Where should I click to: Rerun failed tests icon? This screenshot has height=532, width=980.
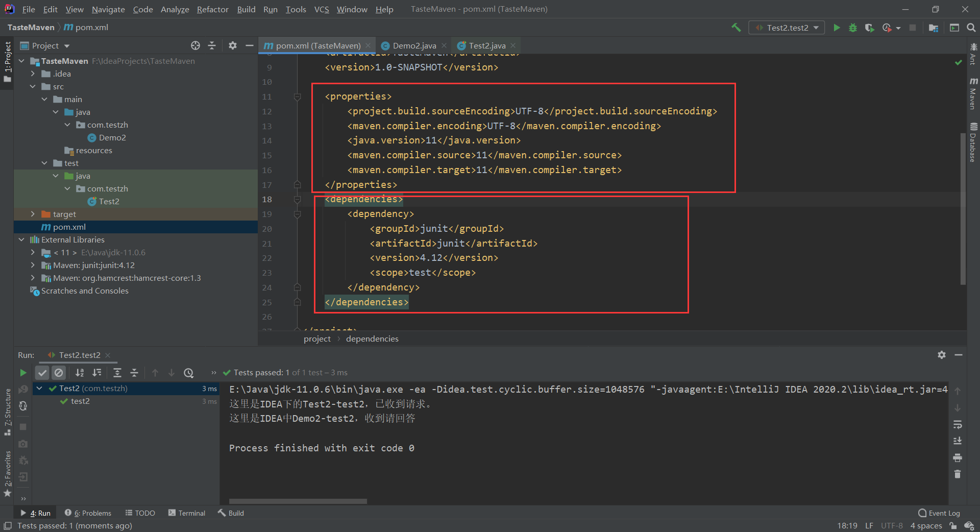(23, 389)
